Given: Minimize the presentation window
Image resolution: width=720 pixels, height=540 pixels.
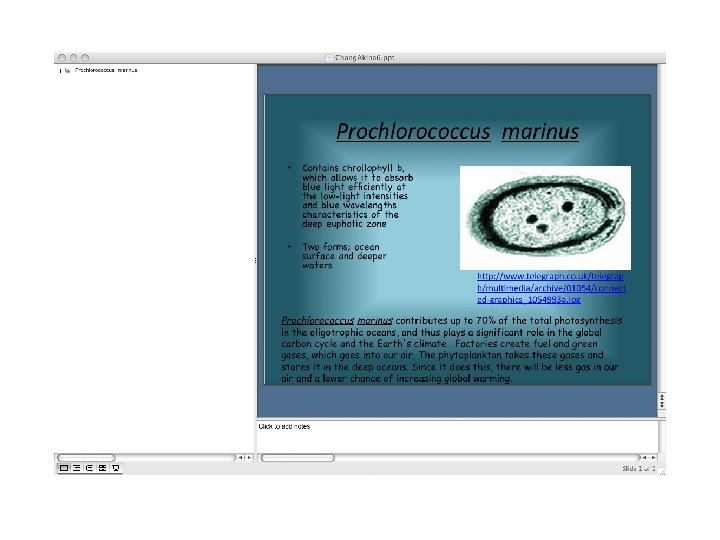Looking at the screenshot, I should [x=73, y=58].
